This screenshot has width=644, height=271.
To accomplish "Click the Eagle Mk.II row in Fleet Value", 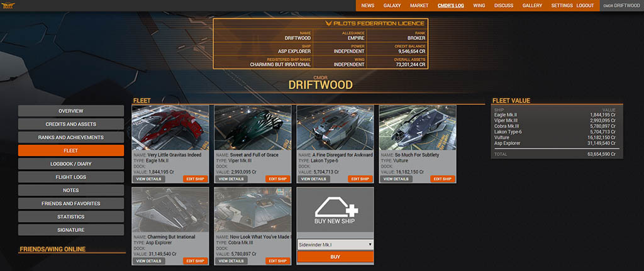I will click(x=555, y=114).
